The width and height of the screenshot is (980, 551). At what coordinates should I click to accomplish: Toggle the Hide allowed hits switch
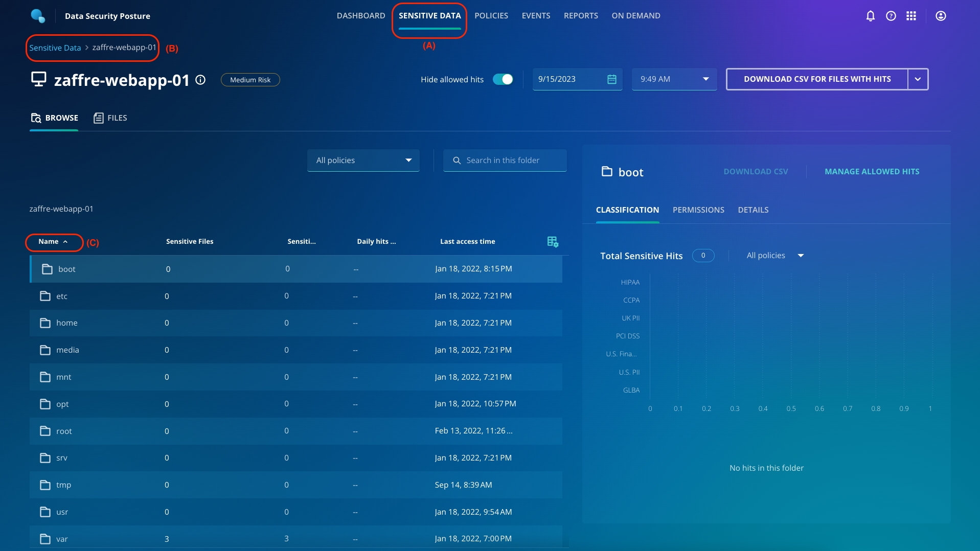click(x=503, y=79)
